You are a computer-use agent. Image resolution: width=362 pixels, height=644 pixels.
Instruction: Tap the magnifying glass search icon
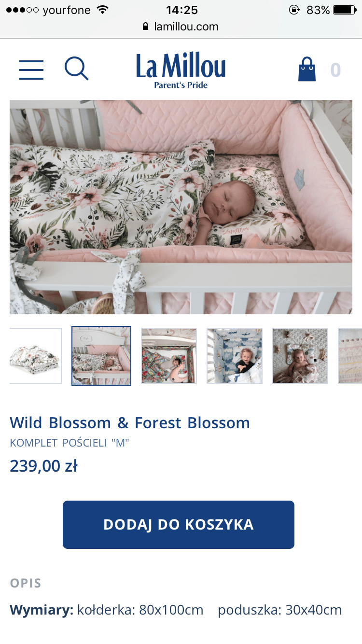click(76, 69)
